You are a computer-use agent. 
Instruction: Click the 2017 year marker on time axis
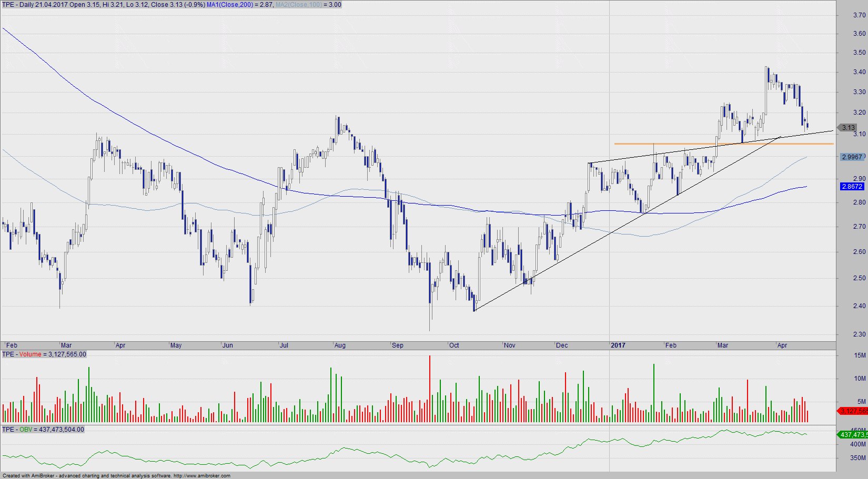[618, 345]
